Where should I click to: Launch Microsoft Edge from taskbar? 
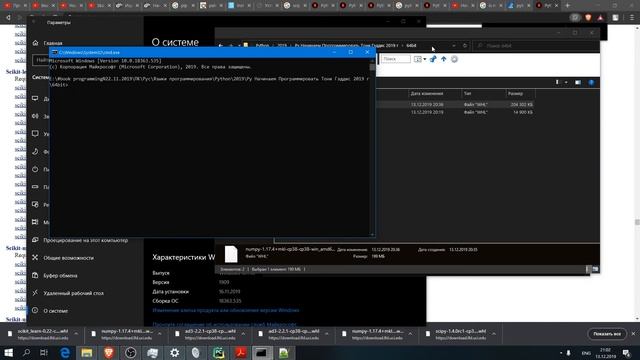click(x=65, y=353)
